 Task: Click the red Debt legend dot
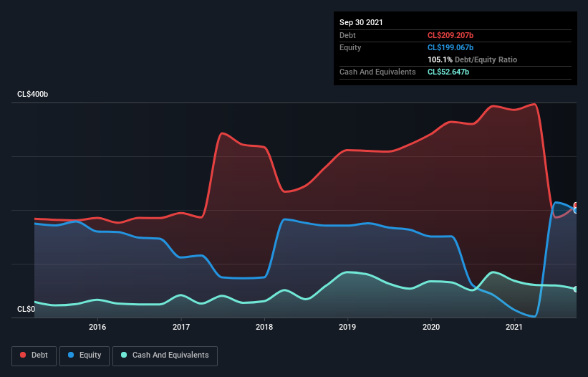[23, 355]
